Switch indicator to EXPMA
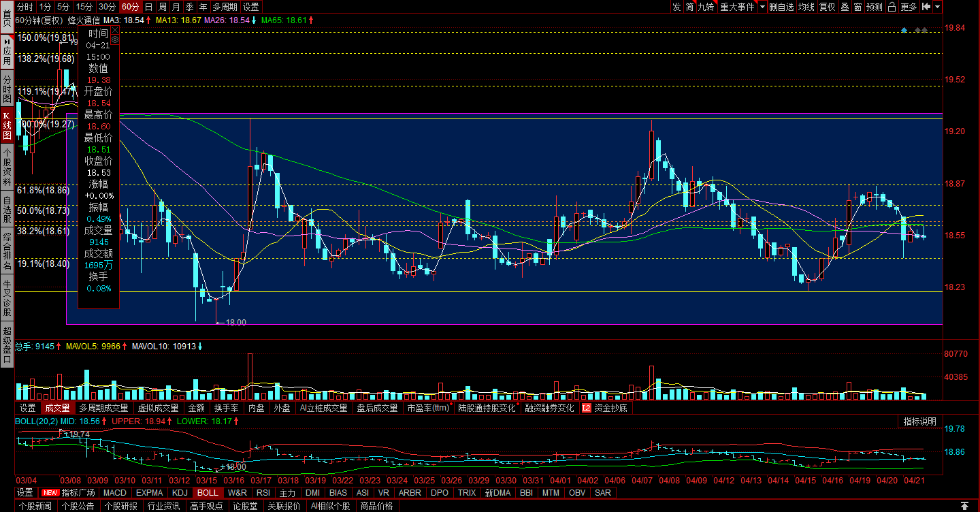Viewport: 980px width, 512px height. tap(149, 492)
